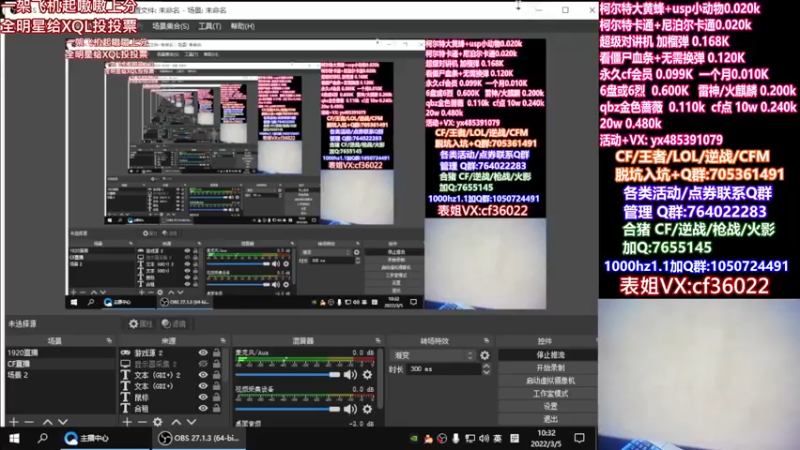Click the text icon of 合租 source
The height and width of the screenshot is (450, 800).
(x=126, y=408)
